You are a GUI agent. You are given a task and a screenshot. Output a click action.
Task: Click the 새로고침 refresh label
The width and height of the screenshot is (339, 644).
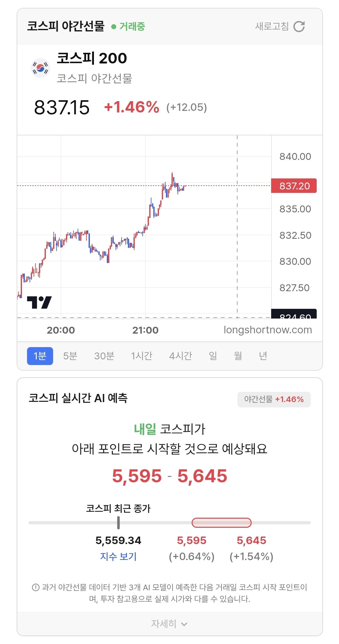click(272, 26)
